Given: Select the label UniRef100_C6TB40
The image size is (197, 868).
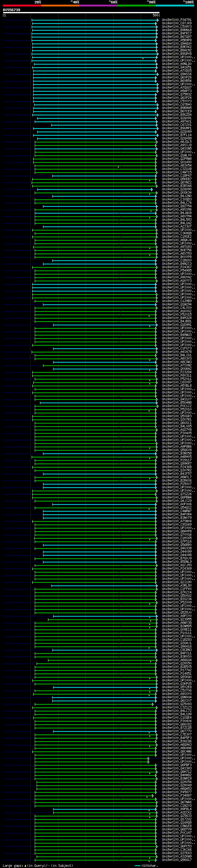Looking at the screenshot, I should 177,105.
